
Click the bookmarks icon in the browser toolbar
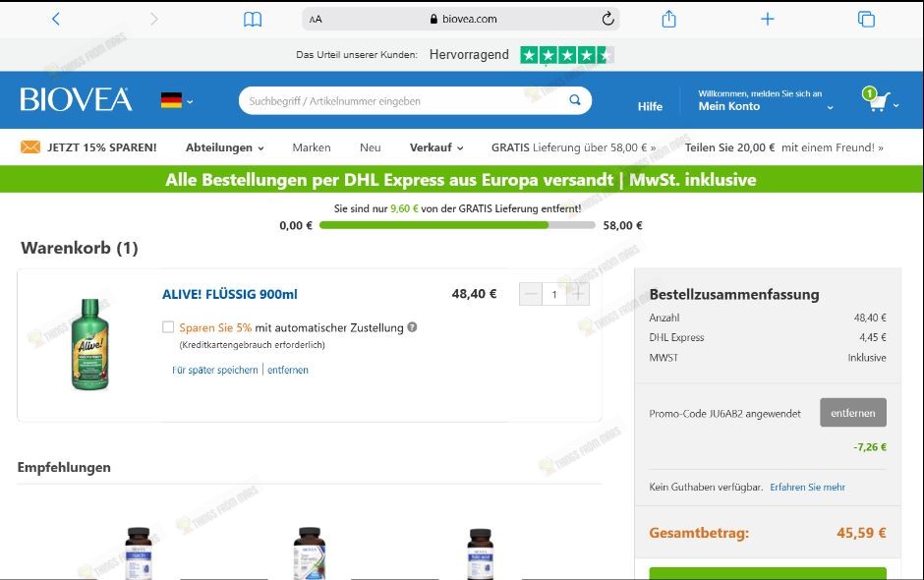(253, 18)
